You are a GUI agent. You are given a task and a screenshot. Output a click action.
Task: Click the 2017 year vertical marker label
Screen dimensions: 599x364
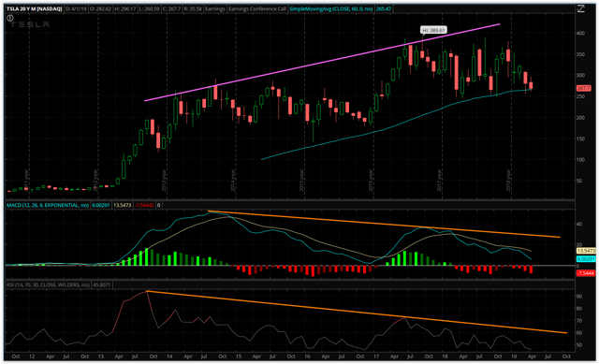click(x=439, y=181)
